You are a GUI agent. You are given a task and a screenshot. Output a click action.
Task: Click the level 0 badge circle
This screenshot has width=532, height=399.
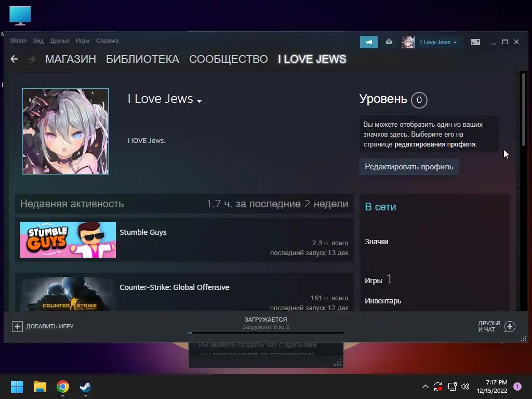pyautogui.click(x=419, y=100)
